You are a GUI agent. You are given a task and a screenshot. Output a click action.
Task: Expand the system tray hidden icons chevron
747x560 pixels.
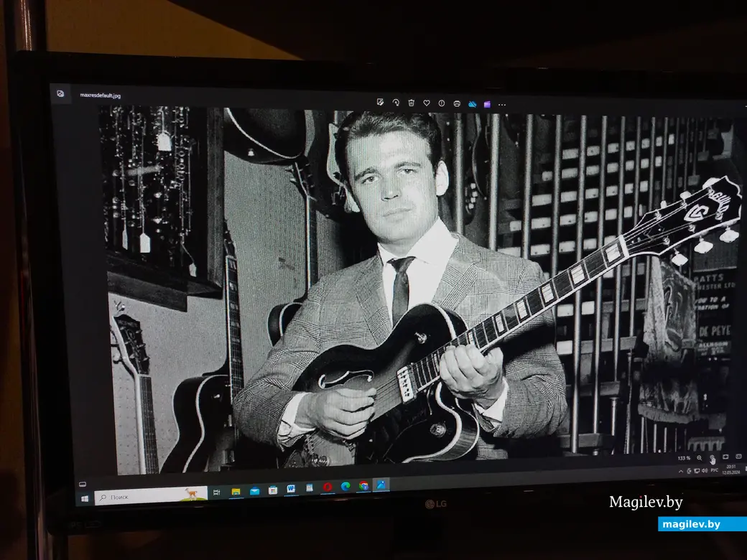[680, 471]
